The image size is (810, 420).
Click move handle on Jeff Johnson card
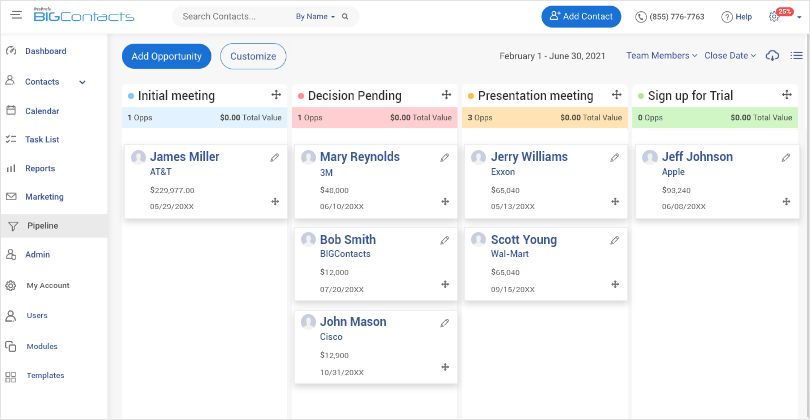click(x=786, y=201)
